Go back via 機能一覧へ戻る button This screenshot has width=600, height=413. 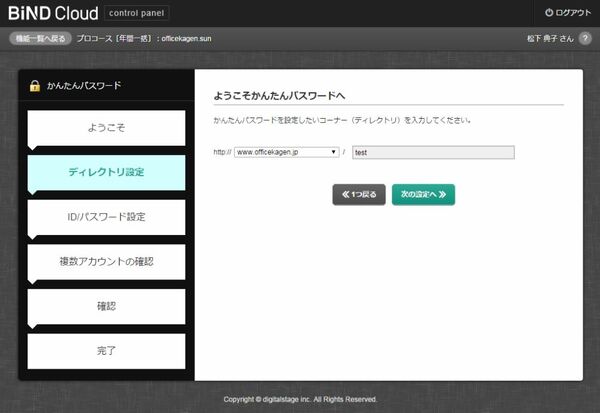(x=40, y=38)
